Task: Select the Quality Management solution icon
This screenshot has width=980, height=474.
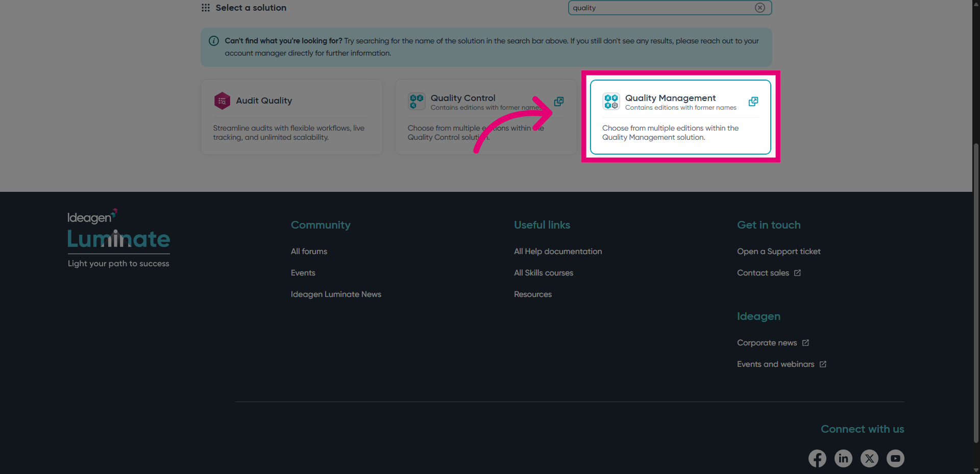Action: coord(610,101)
